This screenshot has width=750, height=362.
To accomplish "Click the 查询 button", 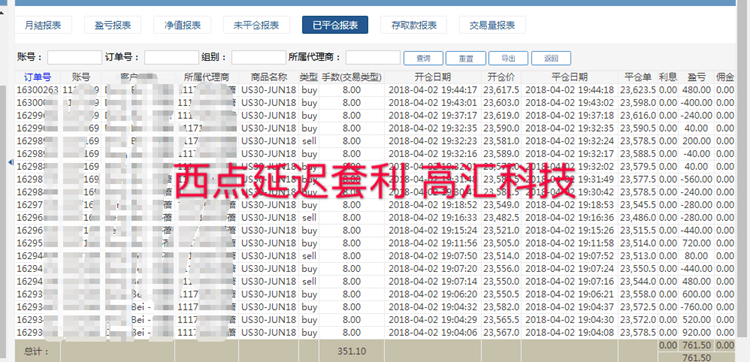I will [x=423, y=58].
